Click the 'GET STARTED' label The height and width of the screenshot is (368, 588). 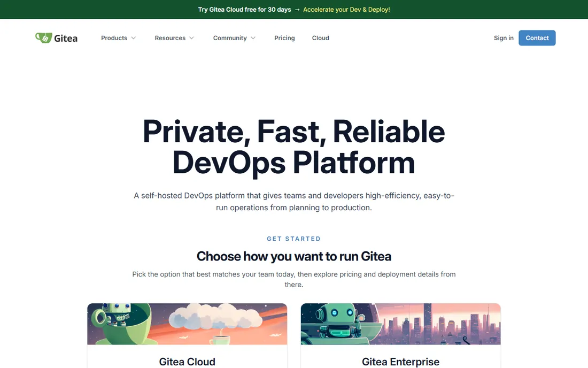(x=293, y=239)
